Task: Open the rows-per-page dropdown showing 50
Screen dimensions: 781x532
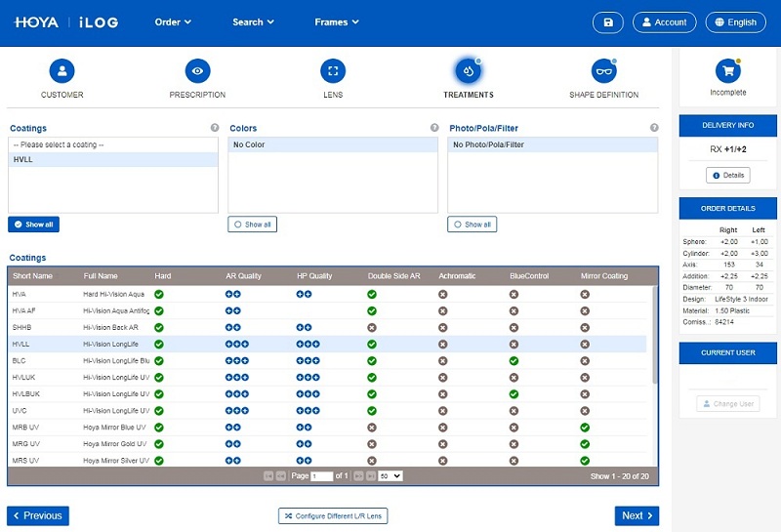Action: coord(390,476)
